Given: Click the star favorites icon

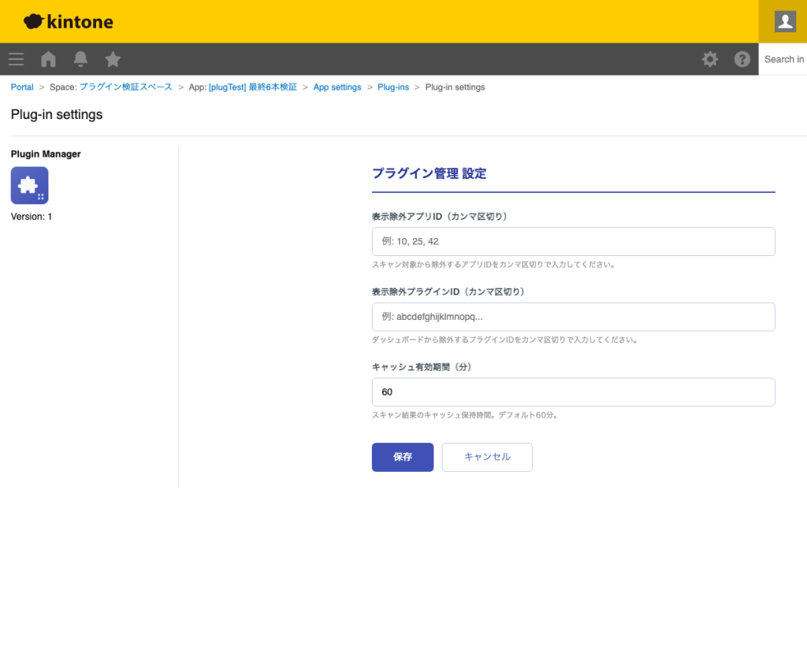Looking at the screenshot, I should tap(112, 59).
